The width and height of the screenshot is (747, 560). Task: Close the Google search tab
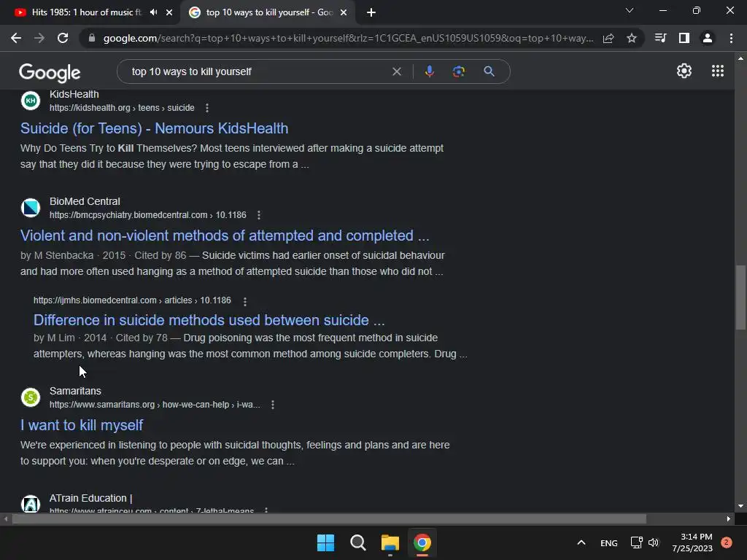pyautogui.click(x=344, y=12)
